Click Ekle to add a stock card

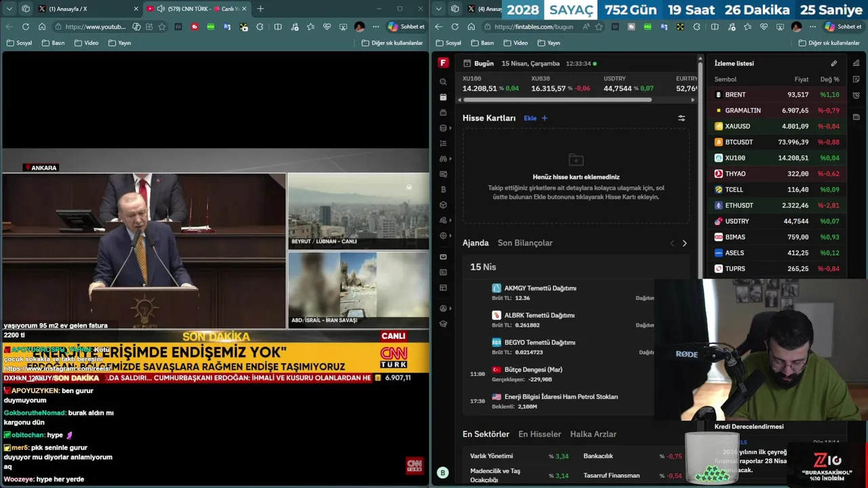click(x=535, y=118)
